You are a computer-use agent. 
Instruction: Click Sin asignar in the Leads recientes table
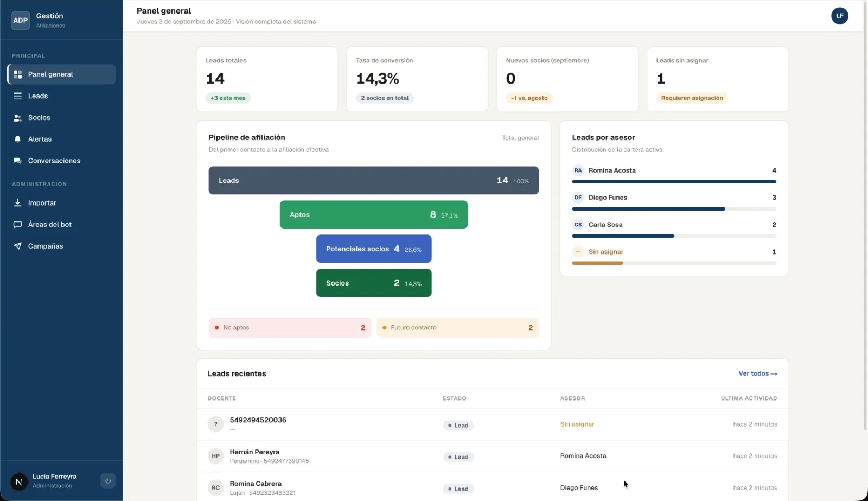[x=577, y=424]
